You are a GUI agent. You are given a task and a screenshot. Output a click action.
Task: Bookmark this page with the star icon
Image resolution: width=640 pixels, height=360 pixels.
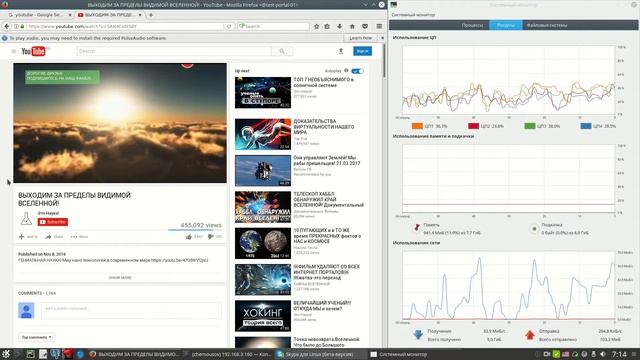[x=316, y=26]
